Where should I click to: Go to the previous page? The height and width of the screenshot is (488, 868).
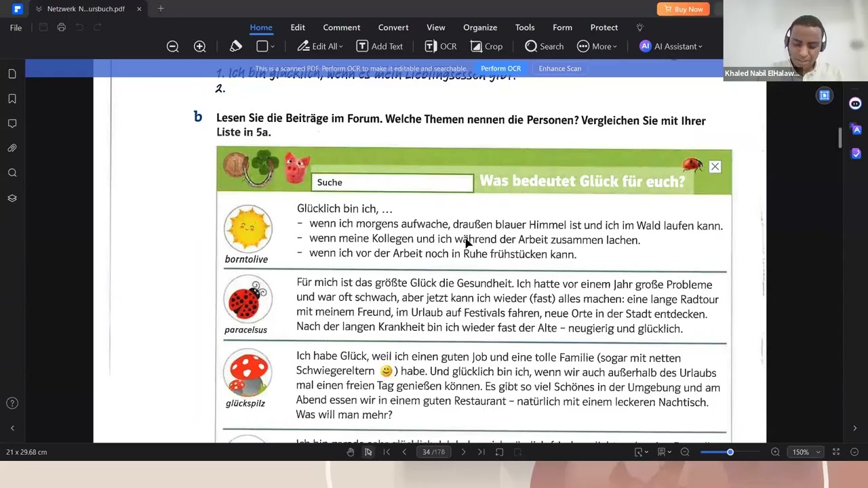(x=404, y=452)
